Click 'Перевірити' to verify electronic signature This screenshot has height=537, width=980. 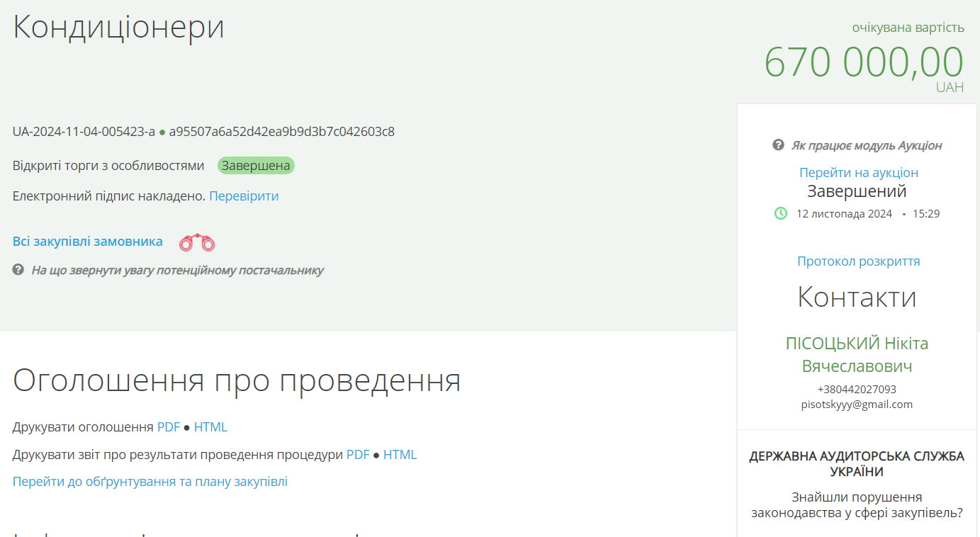point(244,196)
